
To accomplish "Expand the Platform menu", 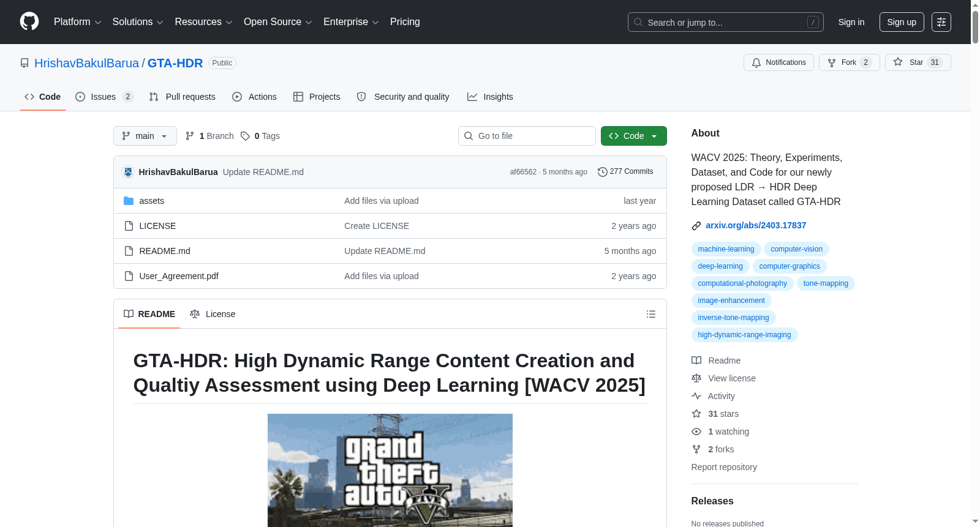I will tap(77, 22).
